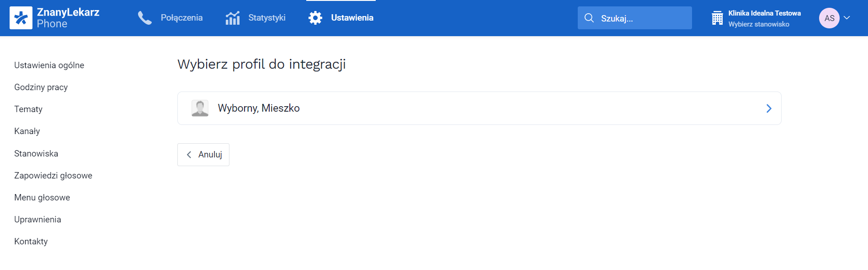868x270 pixels.
Task: Switch to the Ustawienia tab
Action: pyautogui.click(x=351, y=17)
